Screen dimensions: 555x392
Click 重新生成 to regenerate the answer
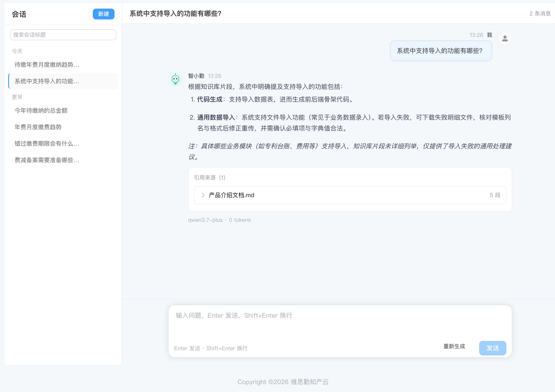tap(454, 346)
